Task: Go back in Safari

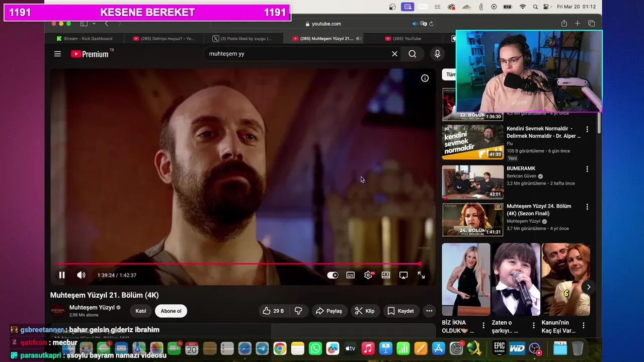Action: (x=106, y=24)
